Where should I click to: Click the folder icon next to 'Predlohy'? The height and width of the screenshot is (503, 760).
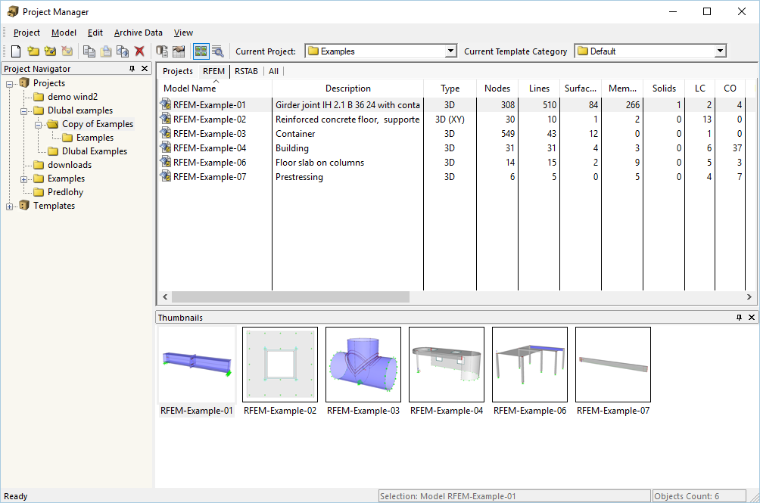(39, 192)
